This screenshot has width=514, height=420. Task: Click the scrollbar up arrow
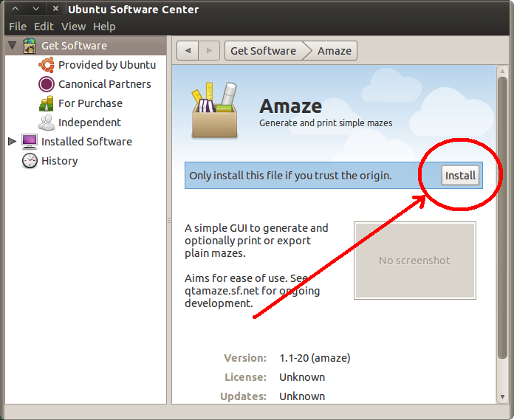[502, 71]
